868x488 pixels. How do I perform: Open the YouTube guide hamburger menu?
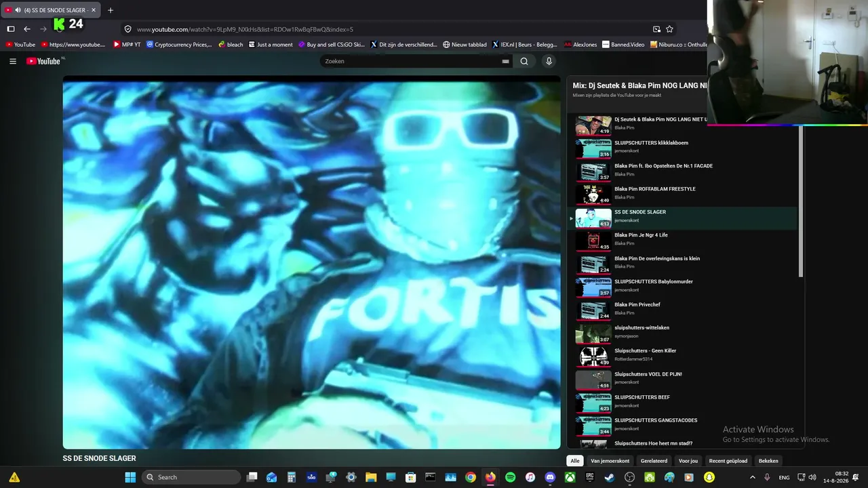[x=13, y=61]
